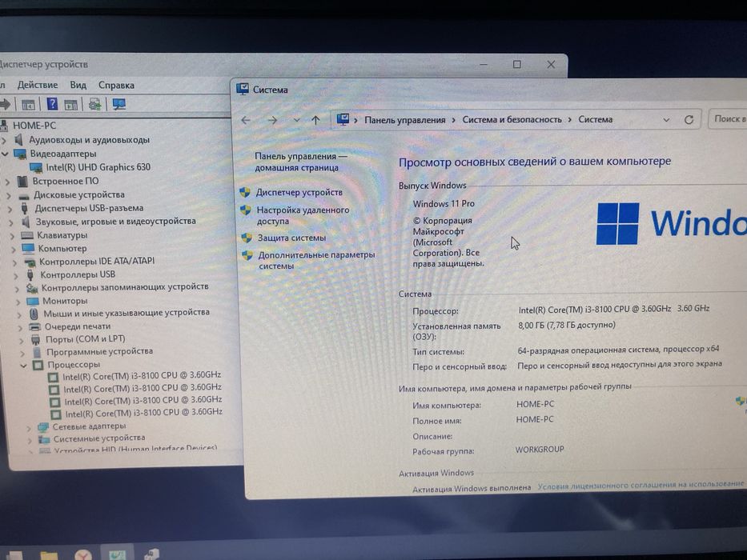Select Системные устройства tree item
This screenshot has height=560, width=747.
pos(99,438)
